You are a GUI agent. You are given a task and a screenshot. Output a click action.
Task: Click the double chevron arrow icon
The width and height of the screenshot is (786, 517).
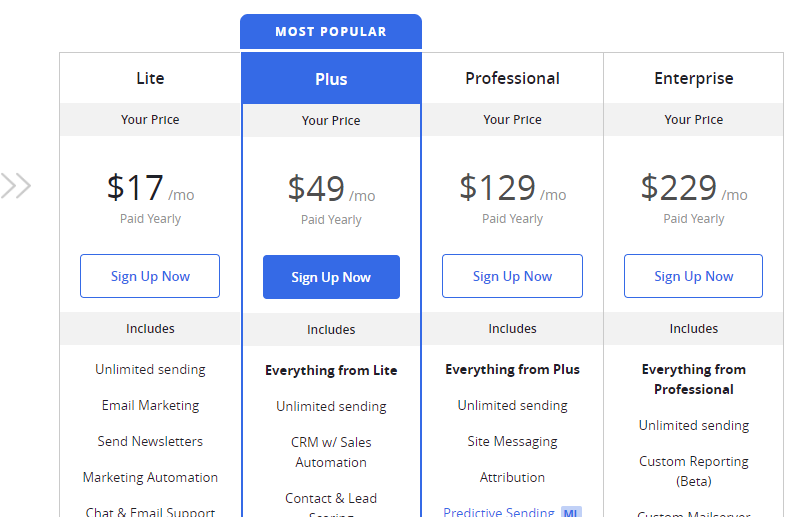16,186
